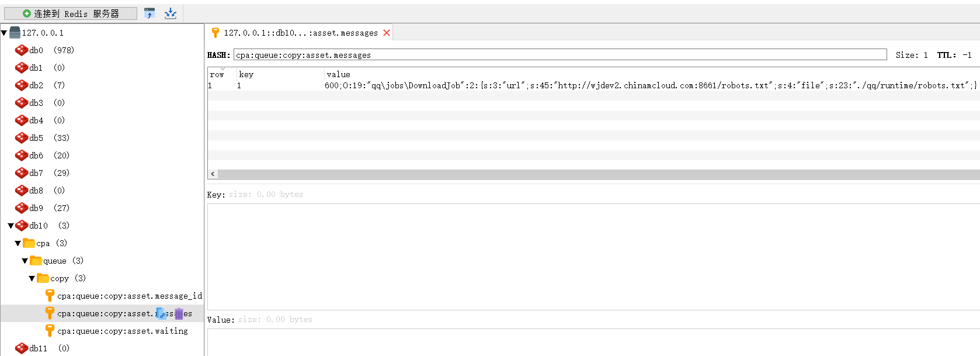Collapse the cpa namespace folder
This screenshot has width=980, height=356.
pos(18,243)
